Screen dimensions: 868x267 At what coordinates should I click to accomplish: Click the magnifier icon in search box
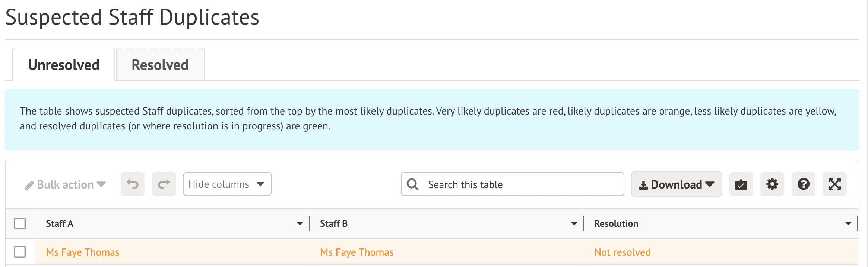[x=412, y=184]
